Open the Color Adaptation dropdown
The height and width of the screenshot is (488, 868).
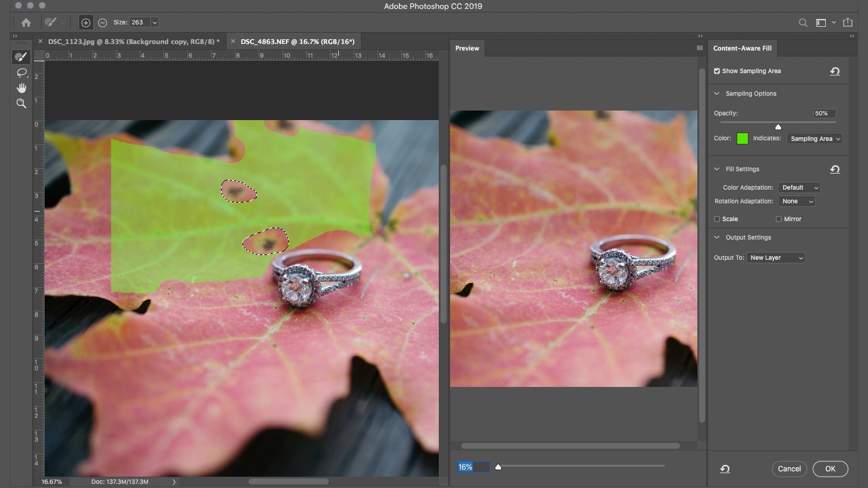coord(799,188)
